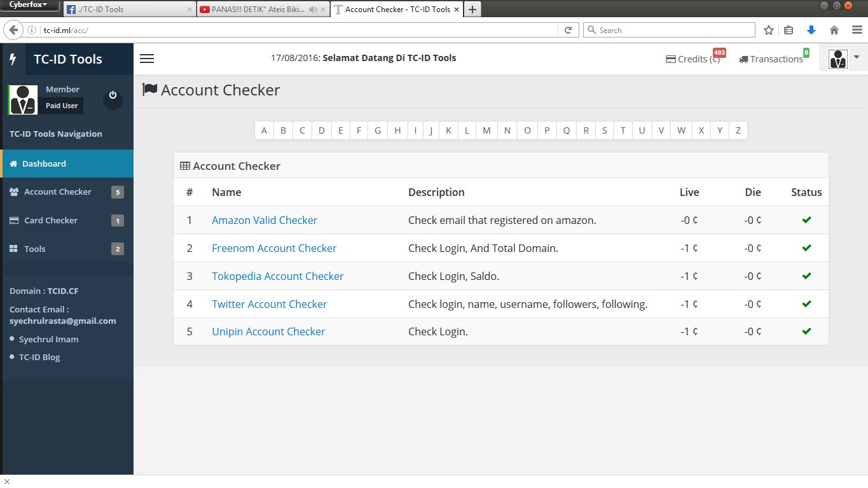Filter by letter U button
Viewport: 868px width, 488px height.
click(642, 130)
